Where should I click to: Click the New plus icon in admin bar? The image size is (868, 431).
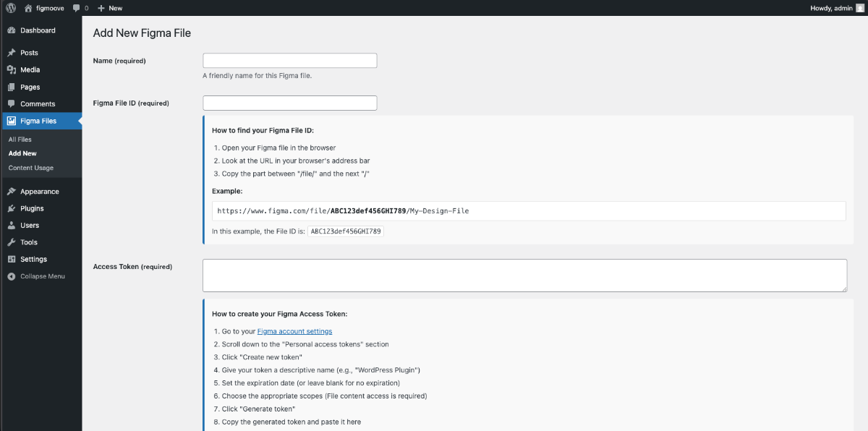coord(101,8)
